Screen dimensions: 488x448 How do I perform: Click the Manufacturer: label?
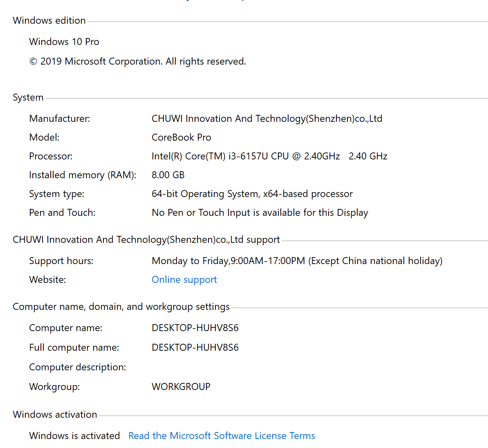(x=59, y=119)
